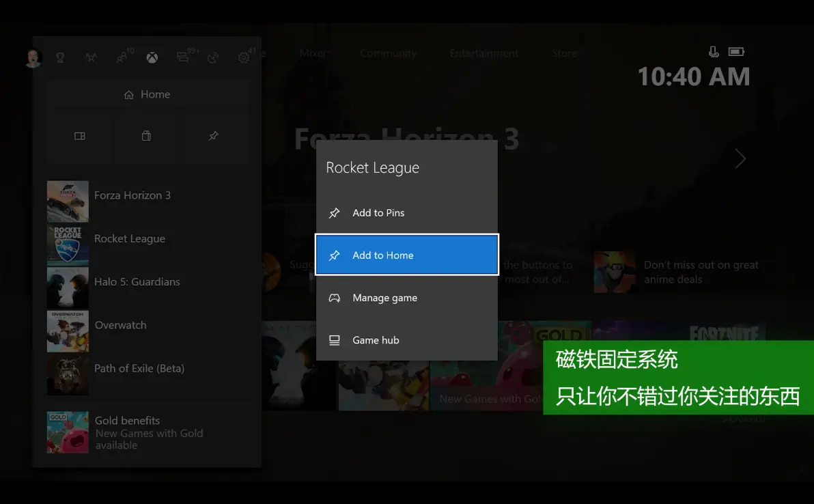Open the Broadcast and capture icon
This screenshot has height=504, width=814.
coord(213,57)
